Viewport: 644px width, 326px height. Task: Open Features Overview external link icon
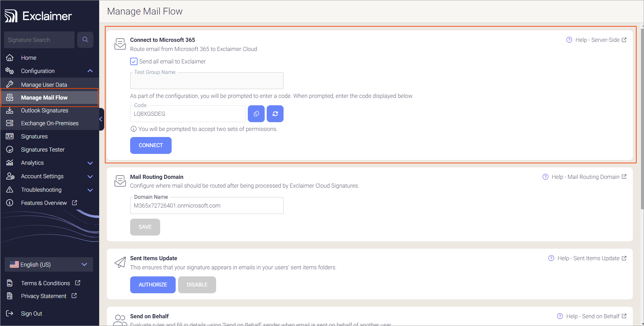coord(74,202)
